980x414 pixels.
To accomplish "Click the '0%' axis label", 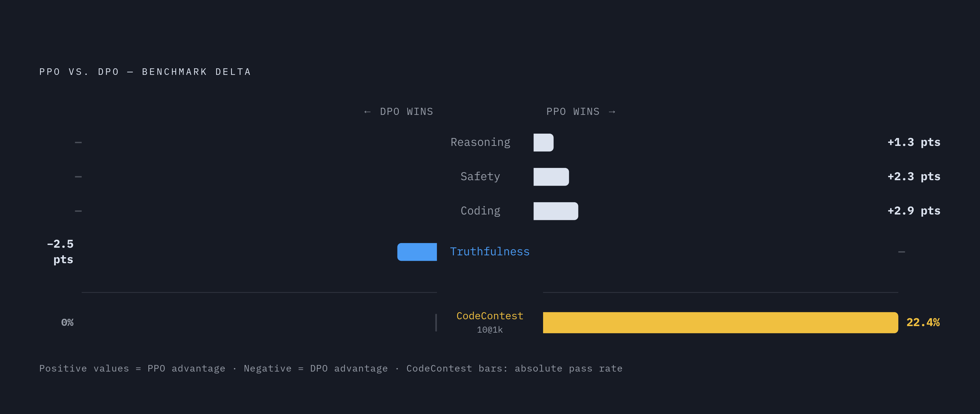I will 67,322.
